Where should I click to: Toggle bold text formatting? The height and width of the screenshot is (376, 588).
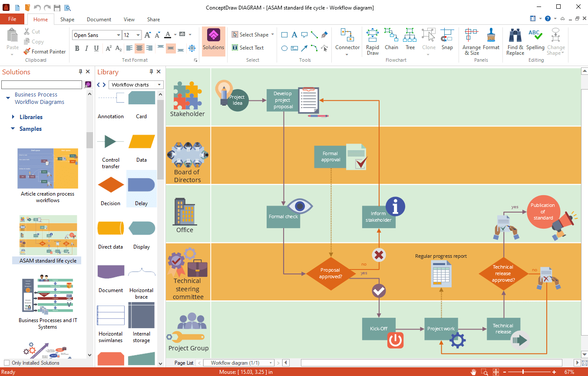point(77,48)
